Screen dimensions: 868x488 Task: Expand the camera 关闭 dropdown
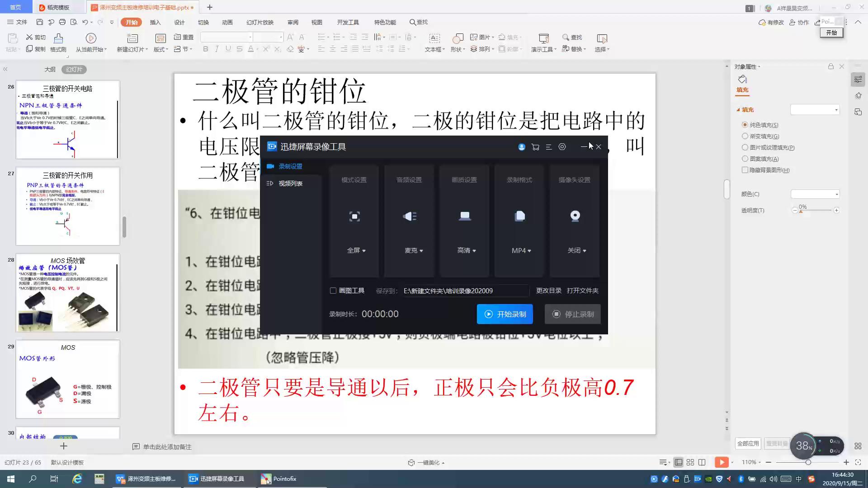pyautogui.click(x=577, y=250)
